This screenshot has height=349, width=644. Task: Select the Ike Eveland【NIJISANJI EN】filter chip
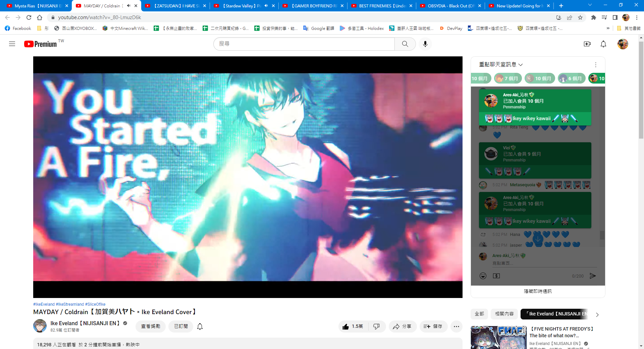click(554, 314)
